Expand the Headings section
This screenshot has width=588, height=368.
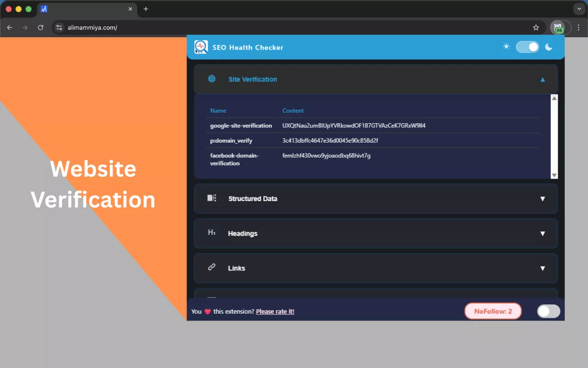pos(543,233)
